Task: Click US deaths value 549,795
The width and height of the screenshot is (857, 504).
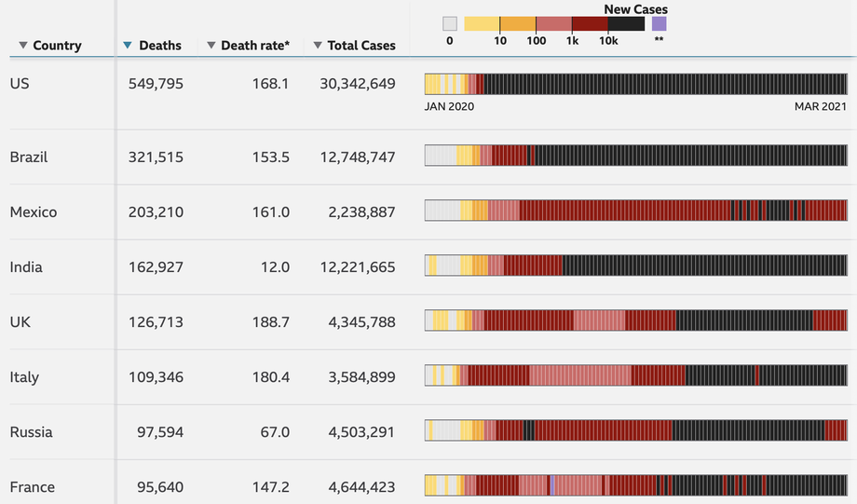Action: [x=156, y=84]
